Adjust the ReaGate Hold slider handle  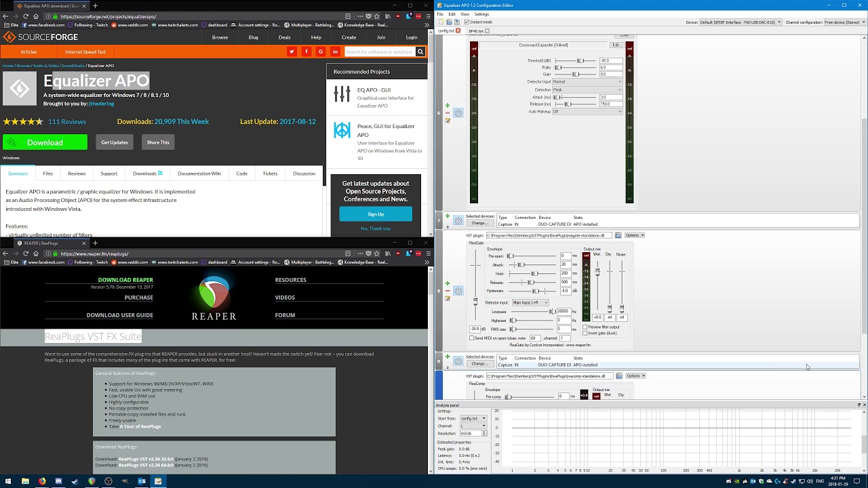[534, 273]
